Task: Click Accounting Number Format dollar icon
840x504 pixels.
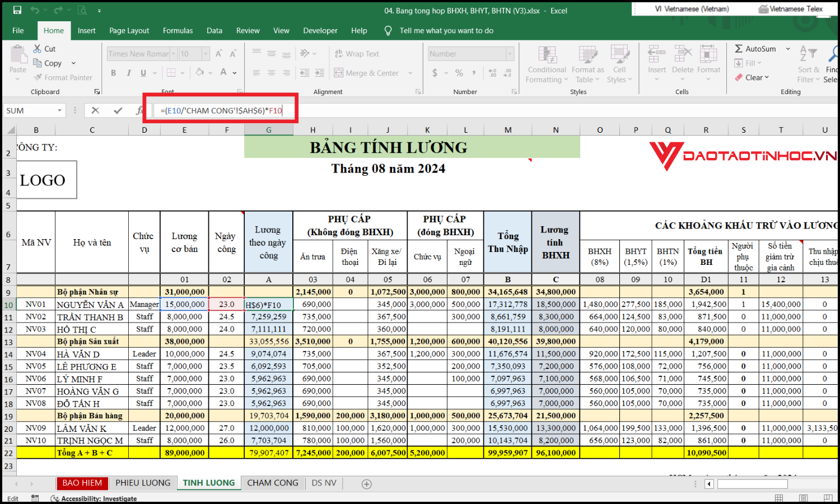Action: (x=435, y=73)
